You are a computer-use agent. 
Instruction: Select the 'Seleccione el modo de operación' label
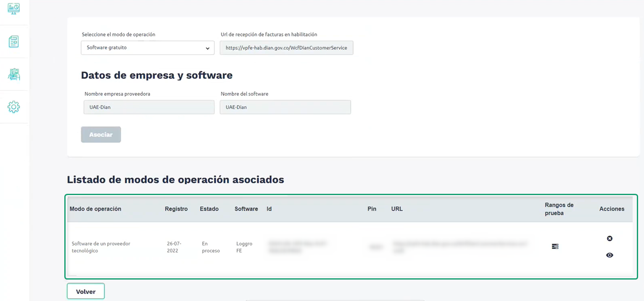tap(119, 34)
